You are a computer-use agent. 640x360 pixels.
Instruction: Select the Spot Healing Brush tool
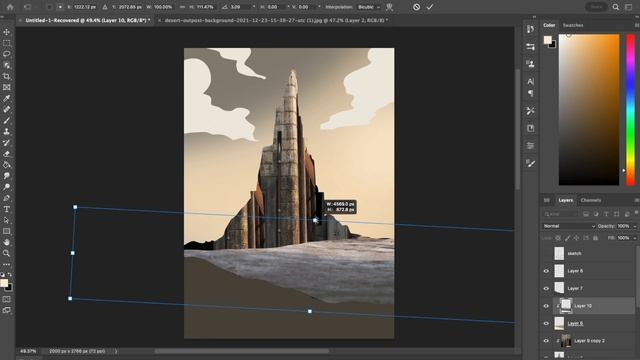[x=7, y=109]
